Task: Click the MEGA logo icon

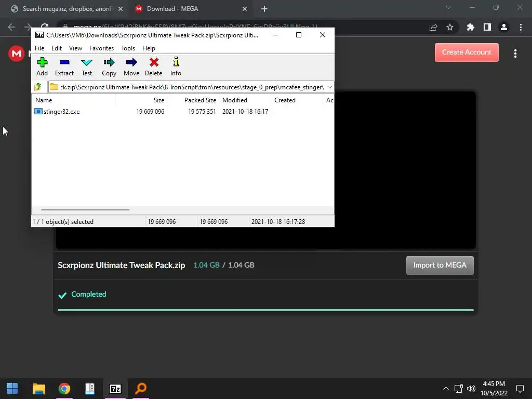Action: point(16,54)
